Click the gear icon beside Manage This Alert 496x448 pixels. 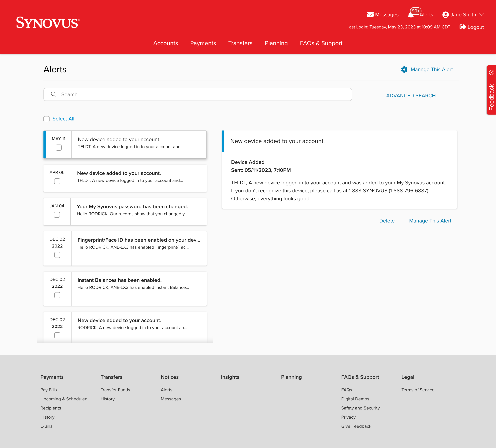click(404, 70)
